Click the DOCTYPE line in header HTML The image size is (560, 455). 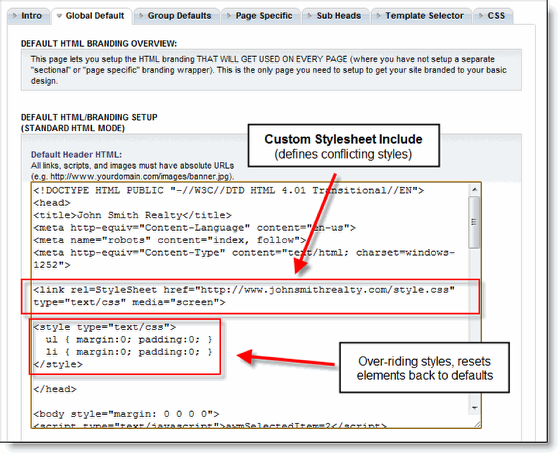pyautogui.click(x=229, y=190)
